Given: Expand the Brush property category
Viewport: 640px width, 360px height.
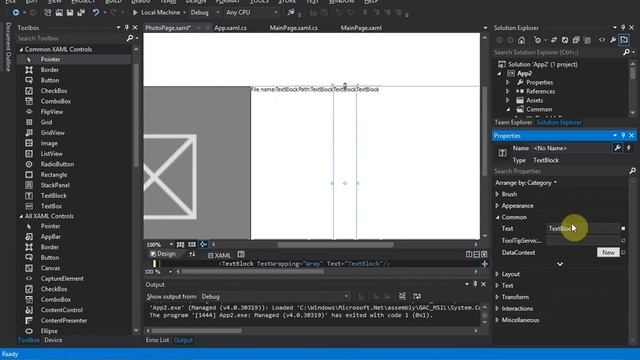Looking at the screenshot, I should [x=497, y=194].
